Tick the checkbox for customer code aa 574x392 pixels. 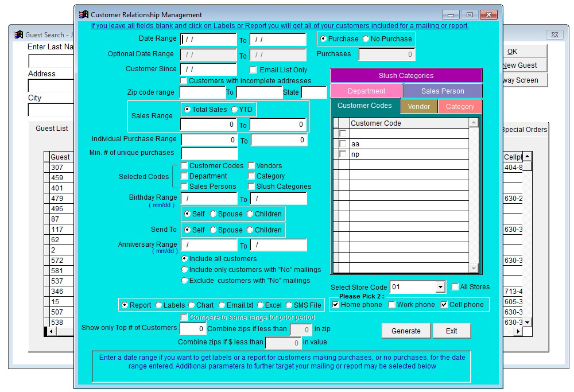tap(343, 144)
